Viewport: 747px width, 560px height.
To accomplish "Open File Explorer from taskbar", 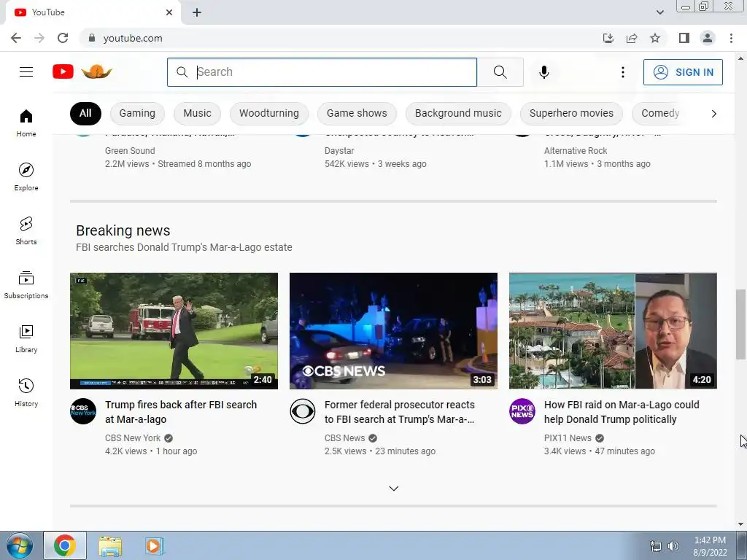I will pos(110,546).
